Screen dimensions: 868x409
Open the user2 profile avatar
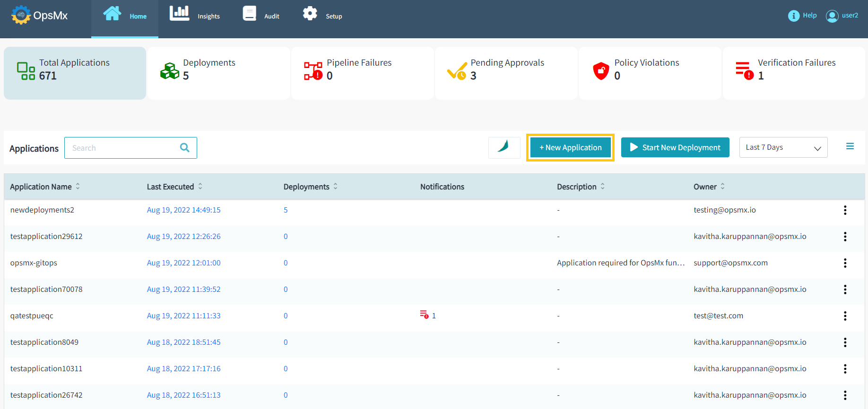(832, 16)
